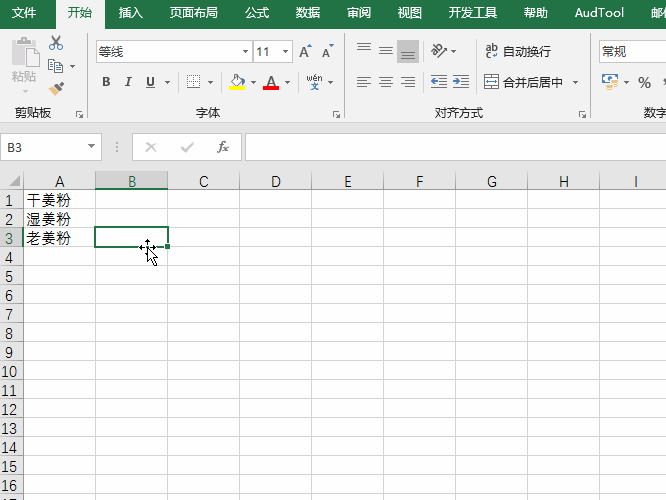Screen dimensions: 666x500
Task: Switch to the Data (数据) tab
Action: (x=308, y=13)
